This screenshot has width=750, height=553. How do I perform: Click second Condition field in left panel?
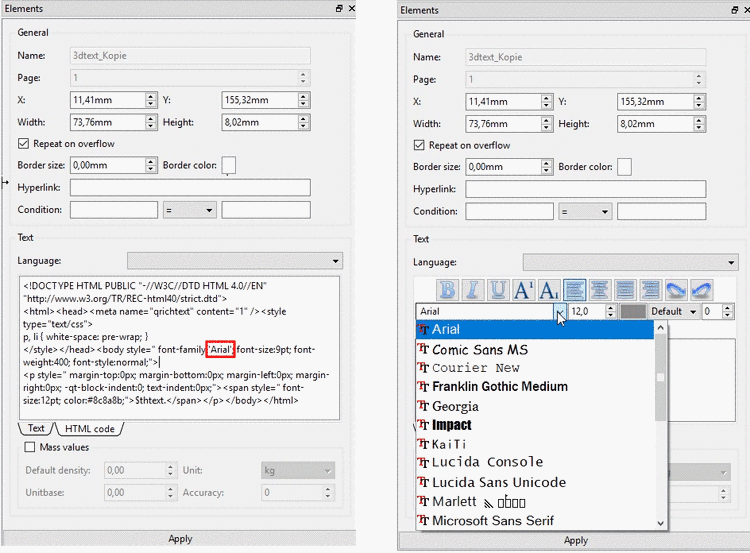click(266, 210)
